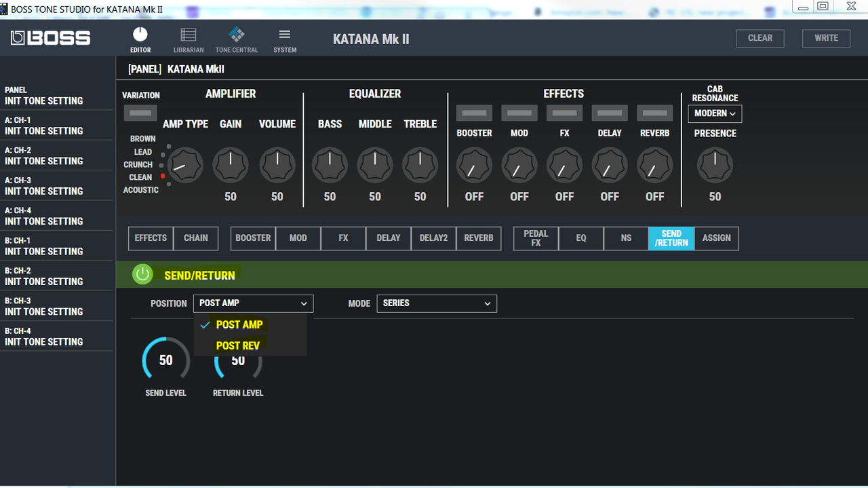Click the [PANEL] KATANA MkII patch name
868x488 pixels.
(176, 69)
